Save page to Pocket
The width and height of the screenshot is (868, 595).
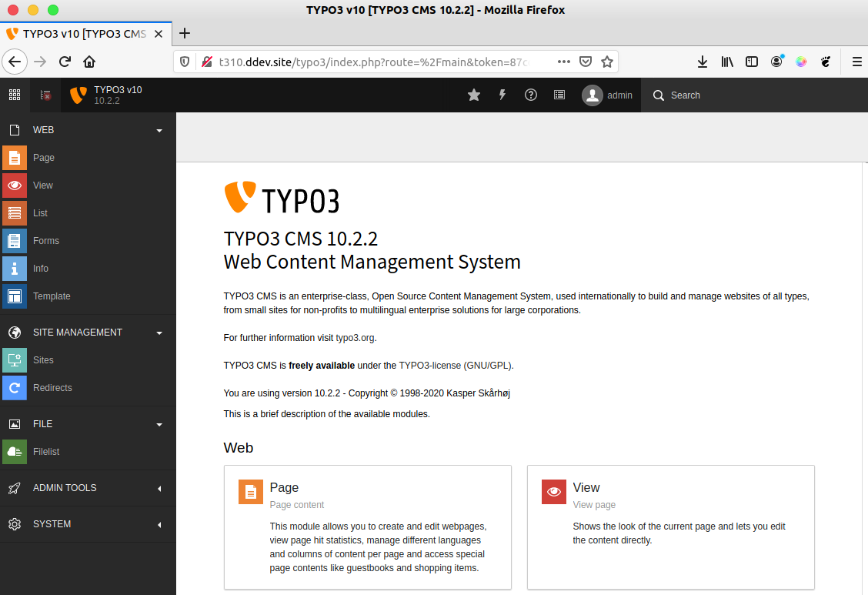586,62
